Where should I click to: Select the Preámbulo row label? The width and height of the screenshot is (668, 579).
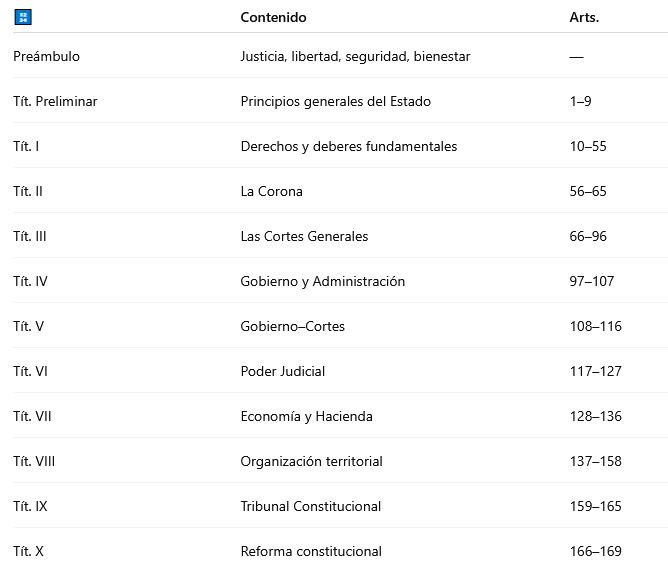pyautogui.click(x=46, y=56)
